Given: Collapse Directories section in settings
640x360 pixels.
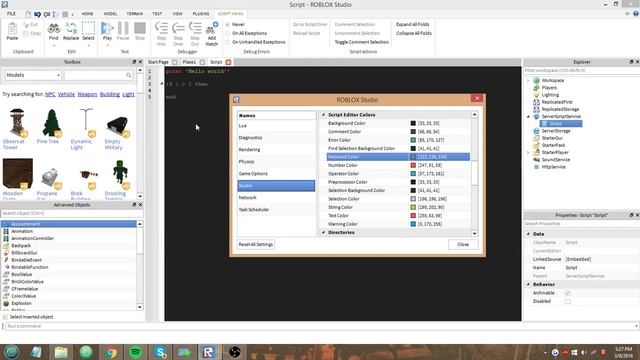Looking at the screenshot, I should pos(323,233).
